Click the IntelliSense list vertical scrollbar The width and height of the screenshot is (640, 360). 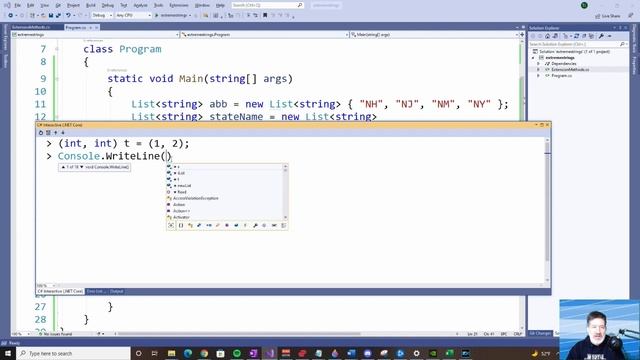285,192
